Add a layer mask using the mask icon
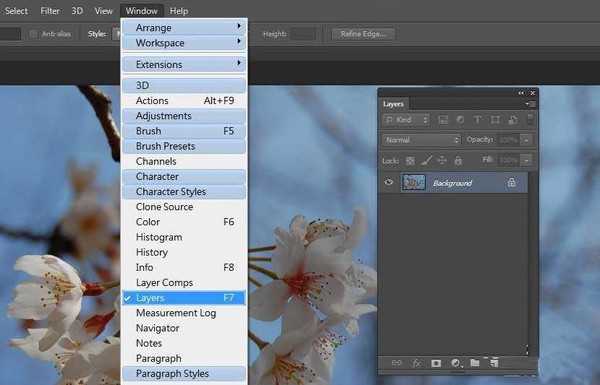The image size is (600, 385). [436, 363]
